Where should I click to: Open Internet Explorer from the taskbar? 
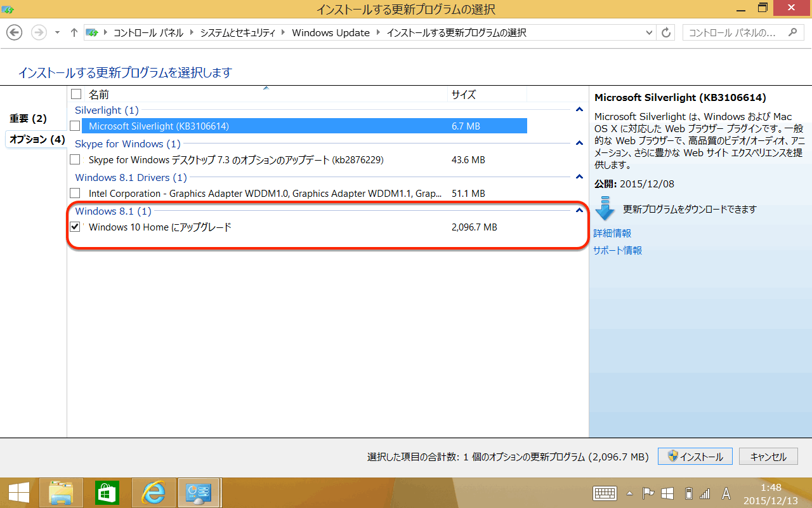154,493
